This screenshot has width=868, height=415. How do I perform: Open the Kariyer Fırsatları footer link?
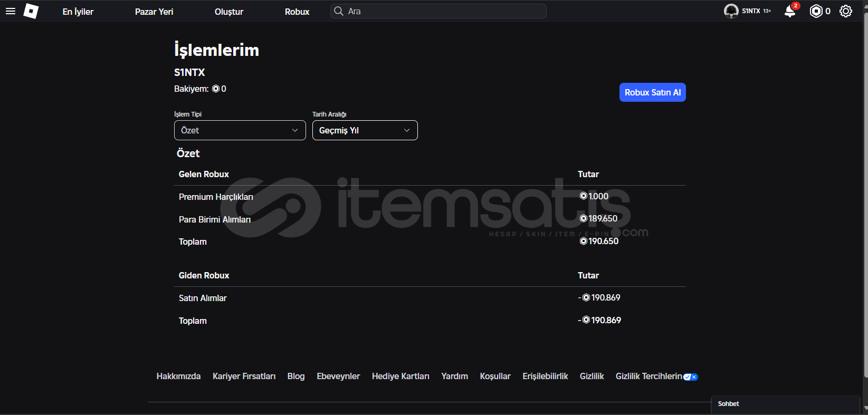[x=244, y=376]
